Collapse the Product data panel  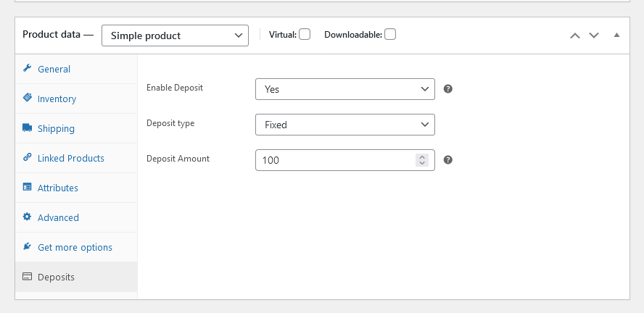click(x=616, y=35)
